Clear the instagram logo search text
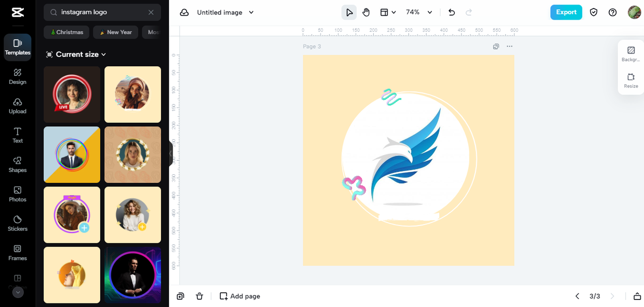644x307 pixels. tap(151, 12)
